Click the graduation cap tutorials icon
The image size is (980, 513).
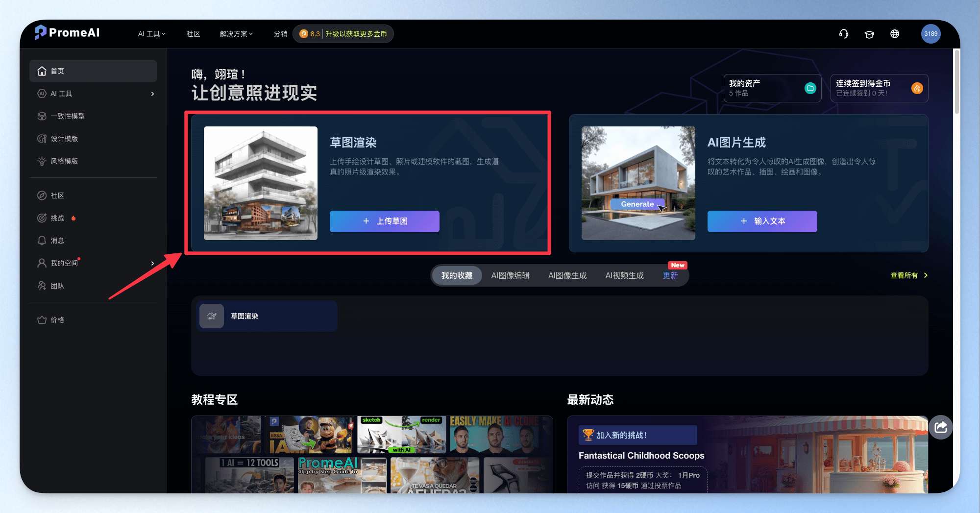click(x=869, y=34)
